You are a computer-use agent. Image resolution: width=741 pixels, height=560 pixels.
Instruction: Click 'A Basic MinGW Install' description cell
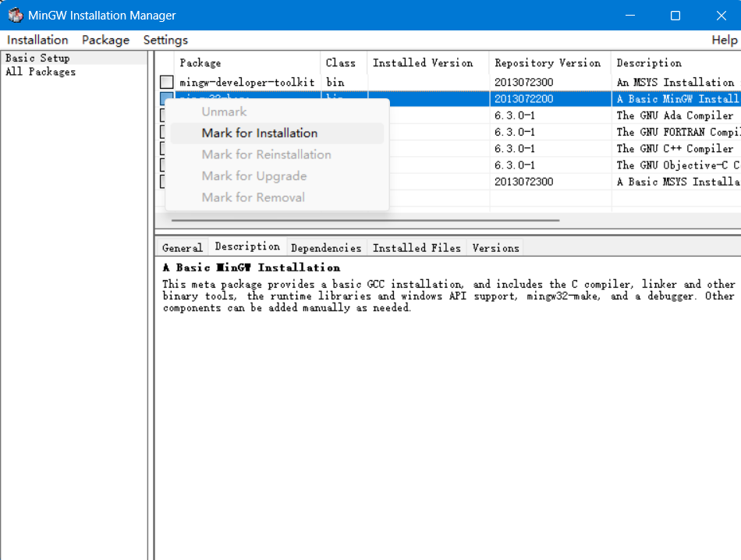coord(678,99)
